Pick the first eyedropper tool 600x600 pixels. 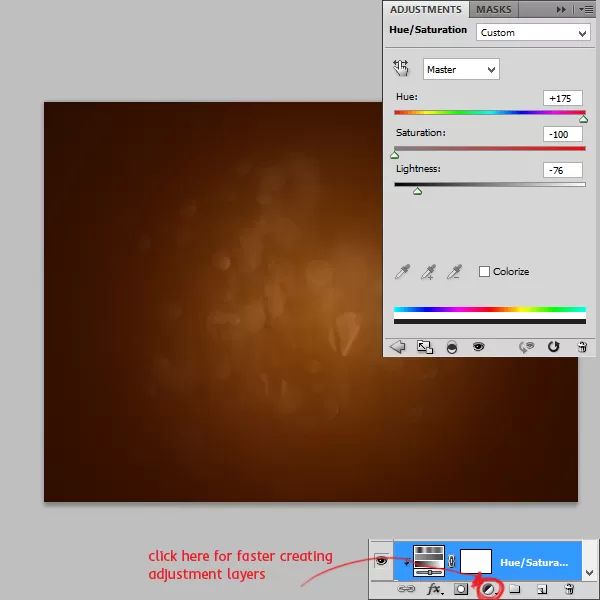tap(403, 272)
